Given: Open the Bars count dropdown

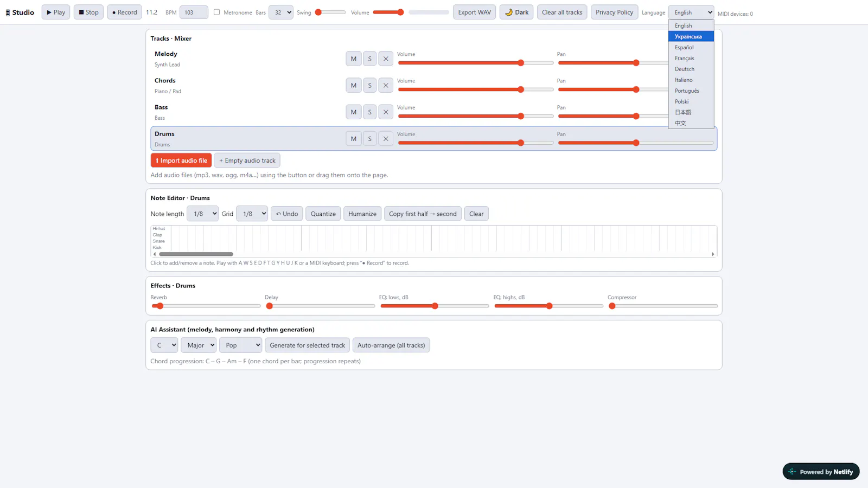Looking at the screenshot, I should (281, 12).
